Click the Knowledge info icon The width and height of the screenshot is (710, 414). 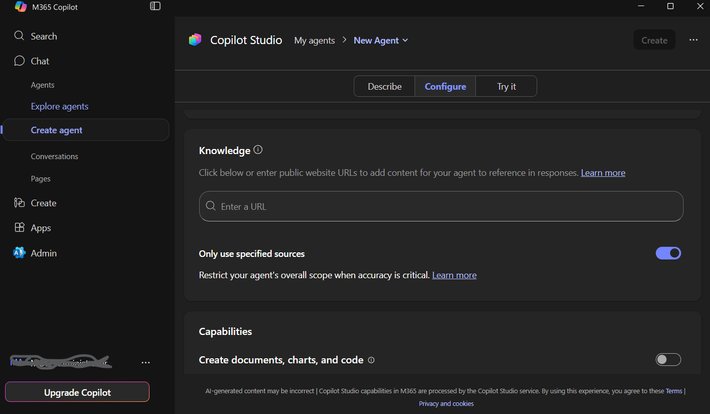(x=258, y=150)
